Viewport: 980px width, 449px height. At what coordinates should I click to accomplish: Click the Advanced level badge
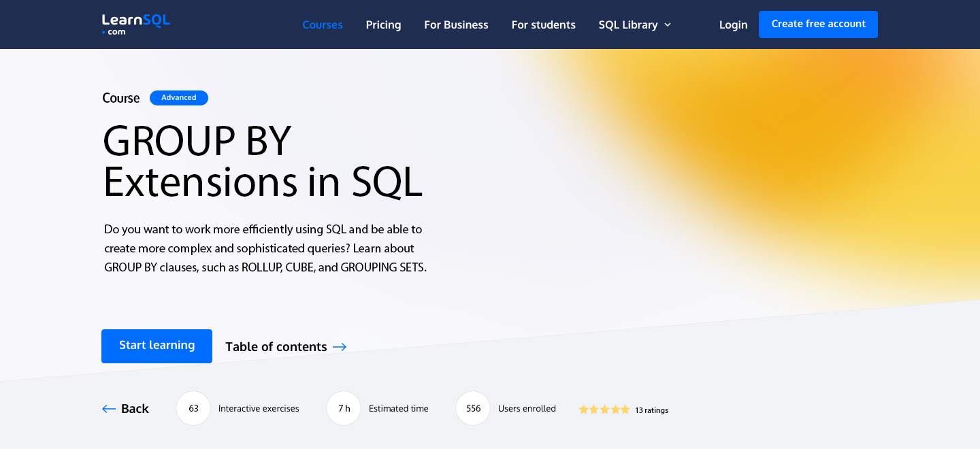tap(179, 98)
